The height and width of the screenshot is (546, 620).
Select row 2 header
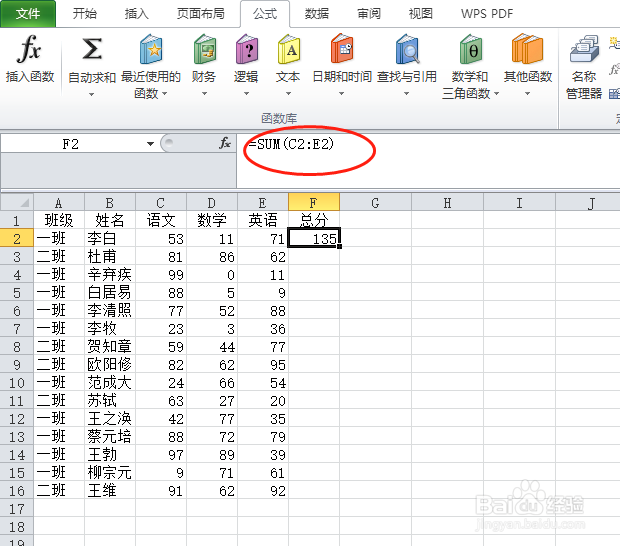tap(17, 238)
